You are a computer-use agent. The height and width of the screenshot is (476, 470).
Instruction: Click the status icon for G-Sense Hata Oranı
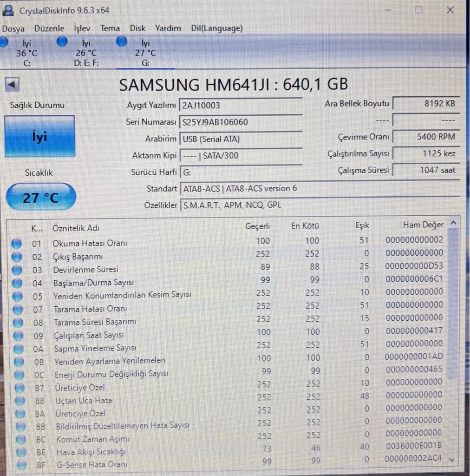[21, 465]
